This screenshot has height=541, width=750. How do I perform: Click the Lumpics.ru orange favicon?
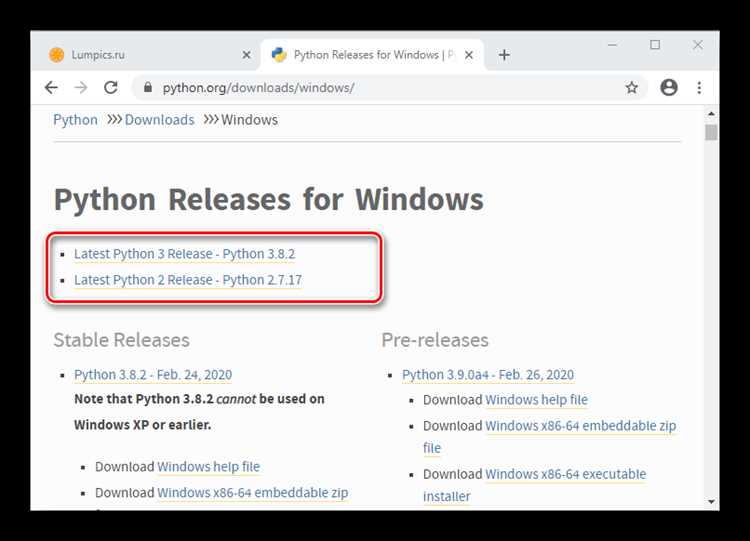click(56, 55)
